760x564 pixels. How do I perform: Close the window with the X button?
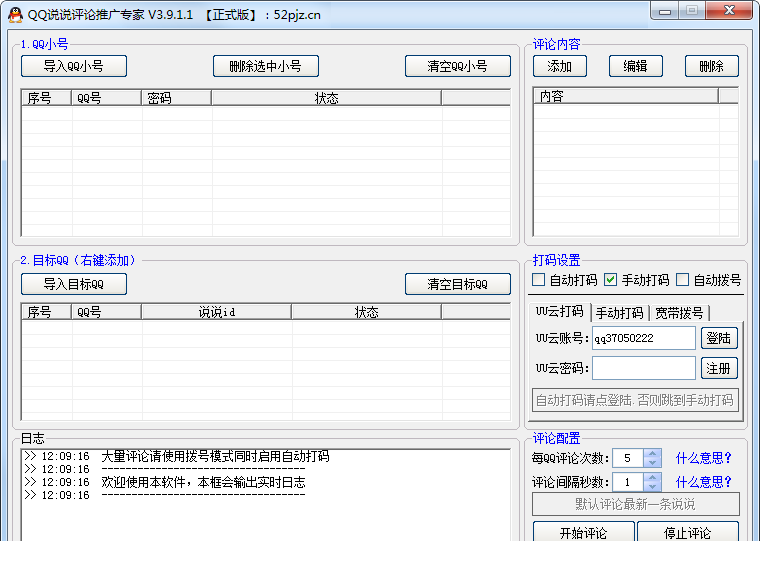729,11
